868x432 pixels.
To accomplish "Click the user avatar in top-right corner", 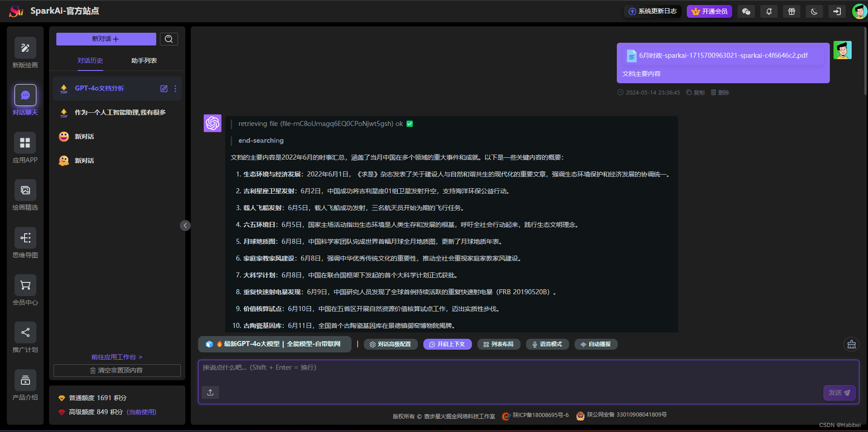I will 859,11.
